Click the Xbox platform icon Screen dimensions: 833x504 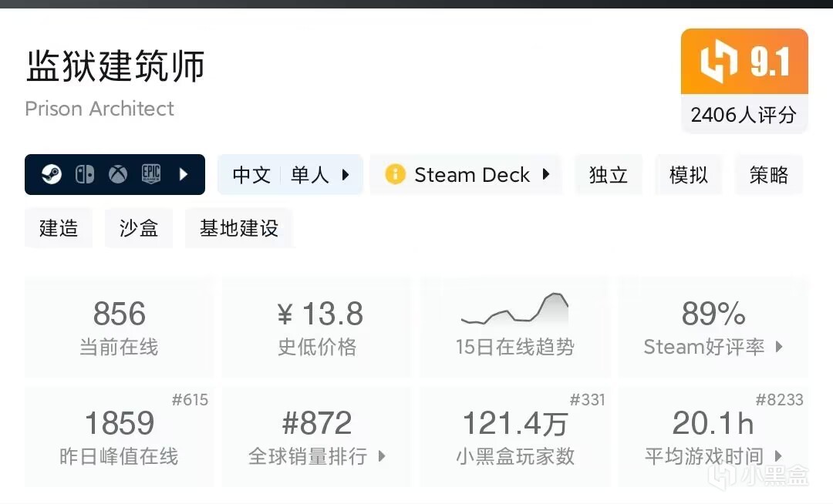click(x=117, y=175)
